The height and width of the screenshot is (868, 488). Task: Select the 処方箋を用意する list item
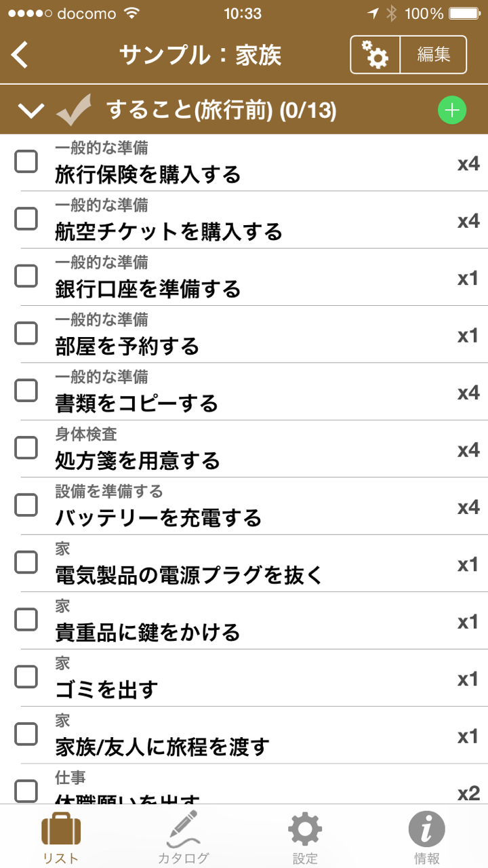point(138,461)
